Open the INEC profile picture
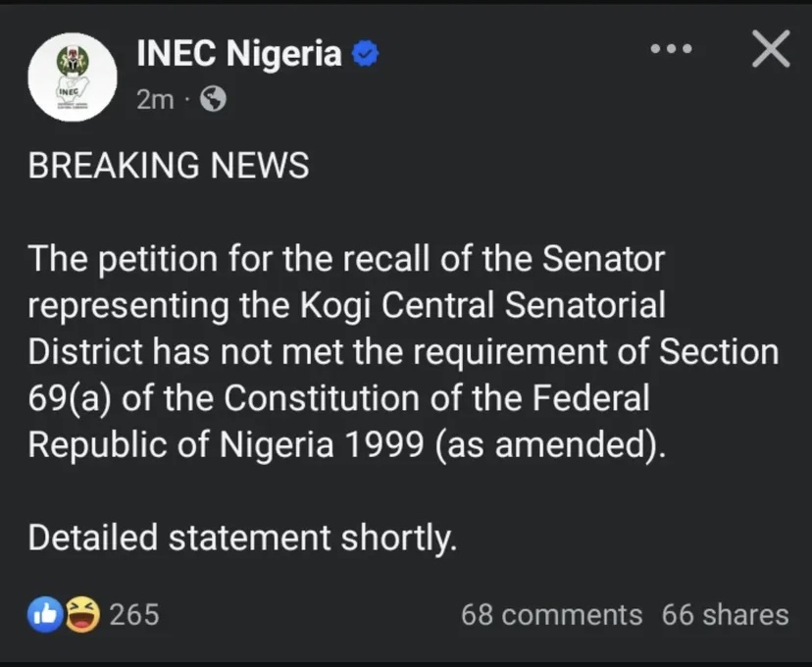The height and width of the screenshot is (667, 812). click(72, 77)
